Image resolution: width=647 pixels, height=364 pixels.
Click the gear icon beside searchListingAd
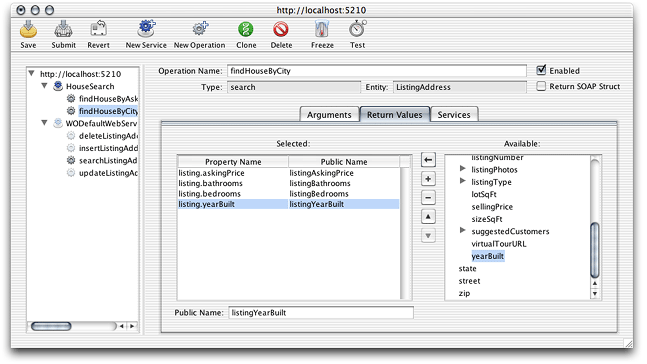point(71,161)
